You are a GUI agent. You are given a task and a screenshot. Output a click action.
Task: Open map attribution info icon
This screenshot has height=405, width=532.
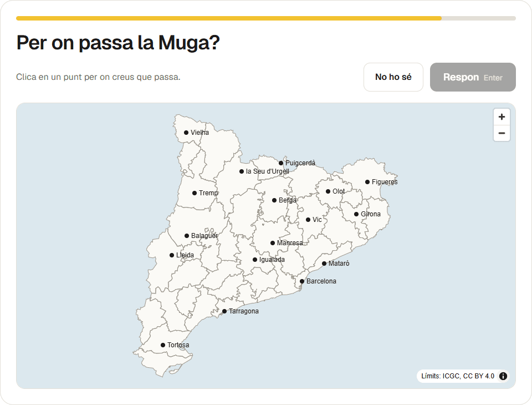tap(503, 376)
